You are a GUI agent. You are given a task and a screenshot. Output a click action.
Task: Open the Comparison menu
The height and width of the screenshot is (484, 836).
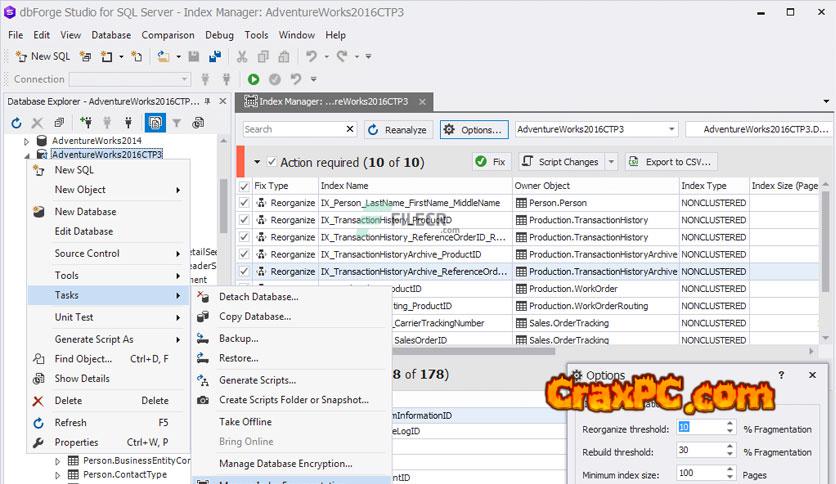point(167,35)
